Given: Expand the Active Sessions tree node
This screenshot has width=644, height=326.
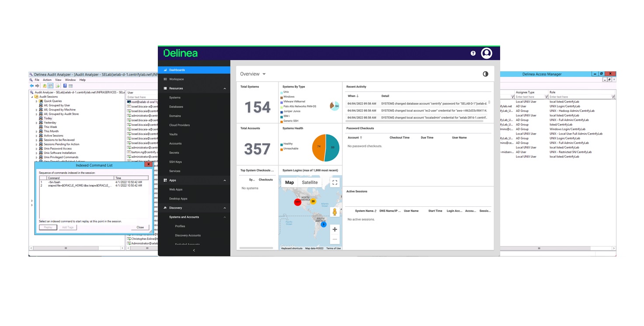Looking at the screenshot, I should point(37,135).
